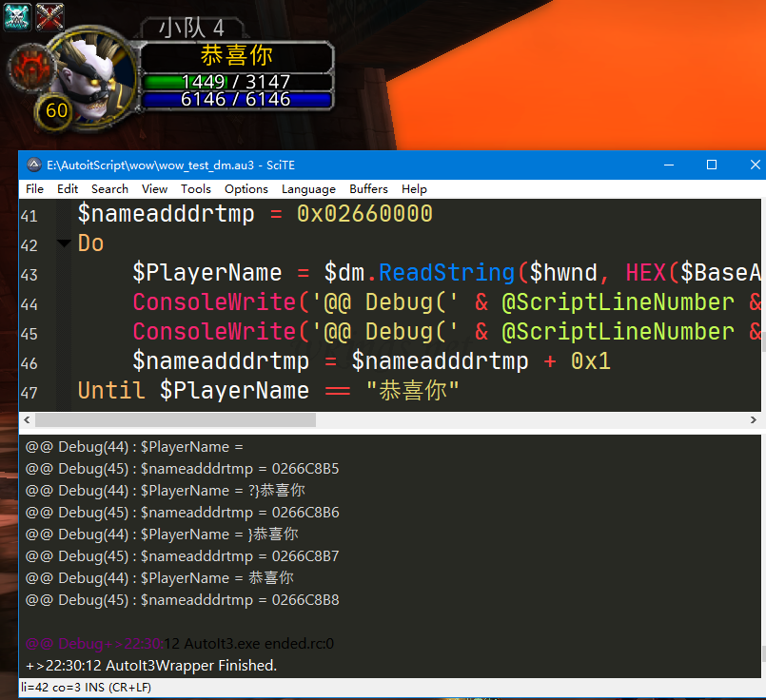The height and width of the screenshot is (700, 766).
Task: Open the Edit menu
Action: tap(68, 189)
